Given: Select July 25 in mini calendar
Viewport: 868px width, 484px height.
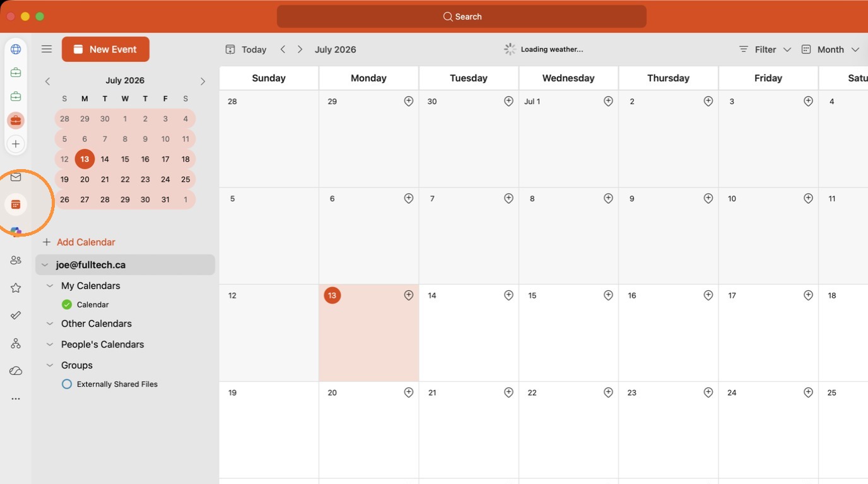Looking at the screenshot, I should click(x=185, y=179).
